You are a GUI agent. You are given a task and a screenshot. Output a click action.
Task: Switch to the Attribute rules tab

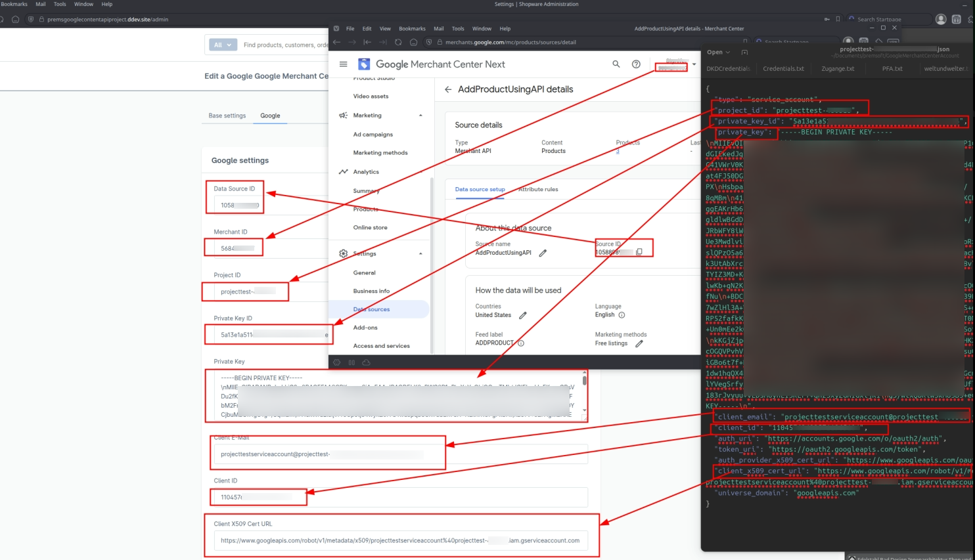(x=538, y=190)
